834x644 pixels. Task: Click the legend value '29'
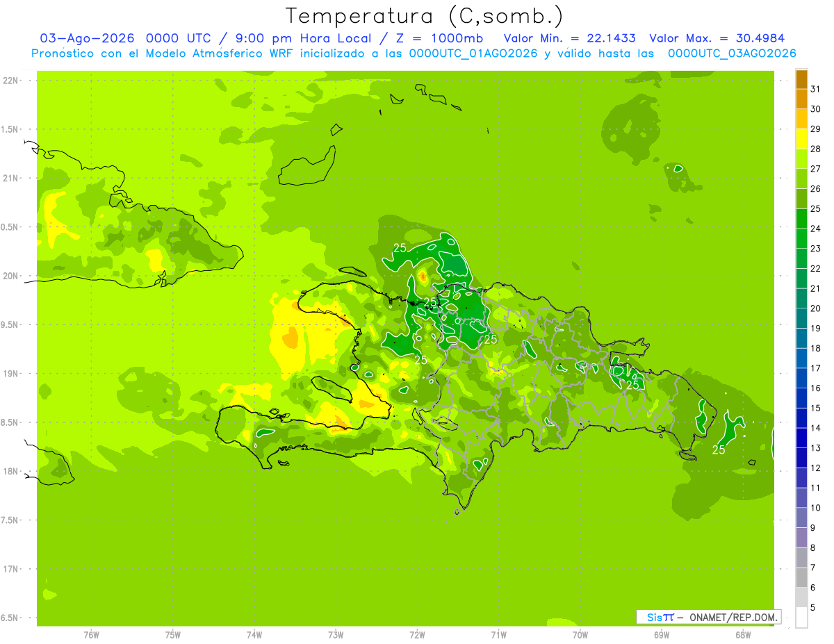815,129
